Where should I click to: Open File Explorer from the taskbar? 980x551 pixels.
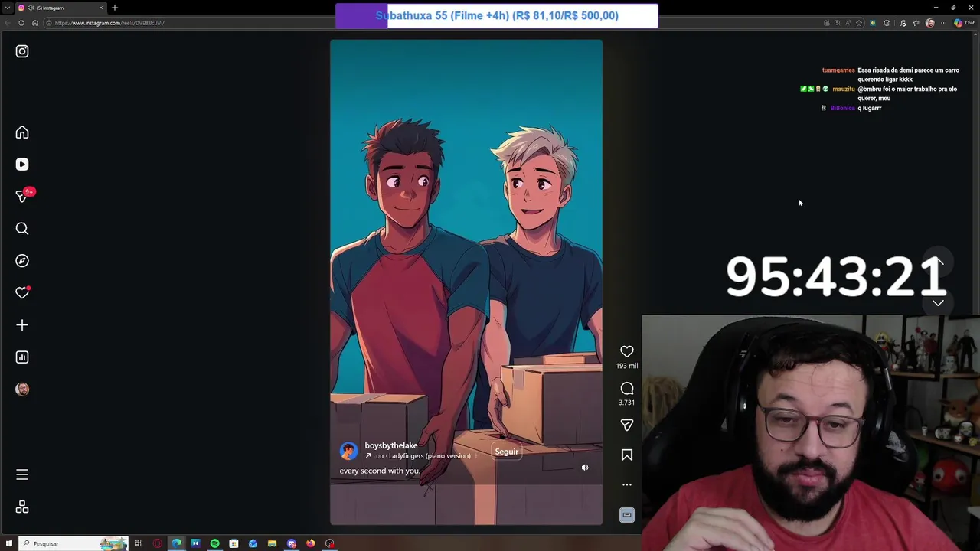[272, 543]
